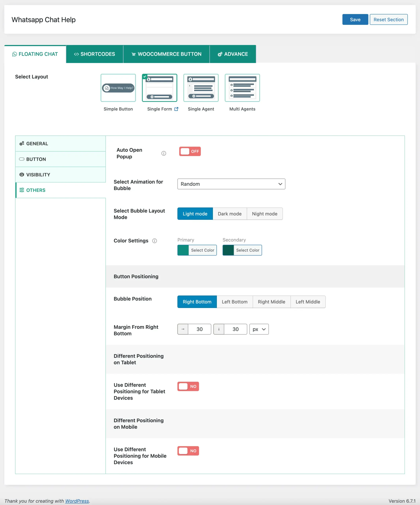Viewport: 420px width, 505px height.
Task: Choose Dark mode bubble layout
Action: [230, 214]
